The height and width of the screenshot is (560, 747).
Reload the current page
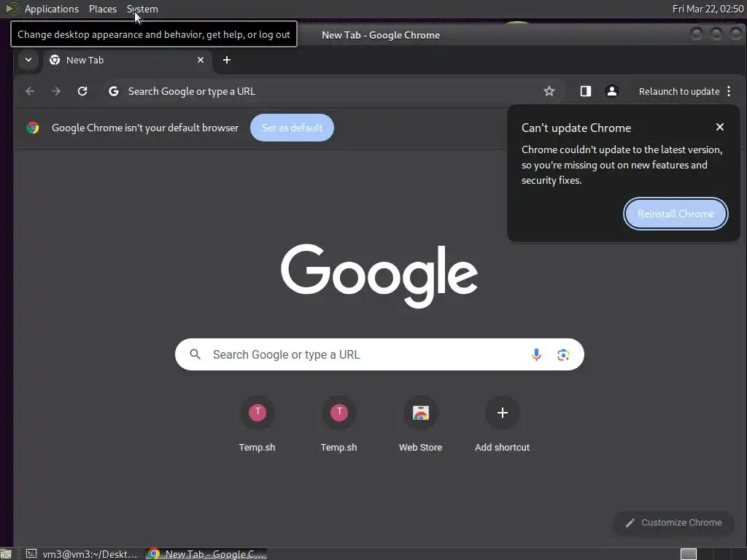[82, 91]
